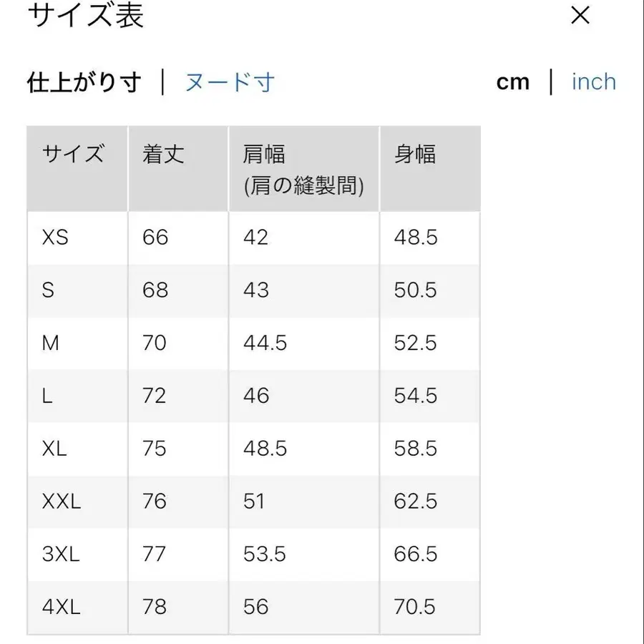
Task: Close the サイズ表 size chart dialog
Action: (580, 16)
